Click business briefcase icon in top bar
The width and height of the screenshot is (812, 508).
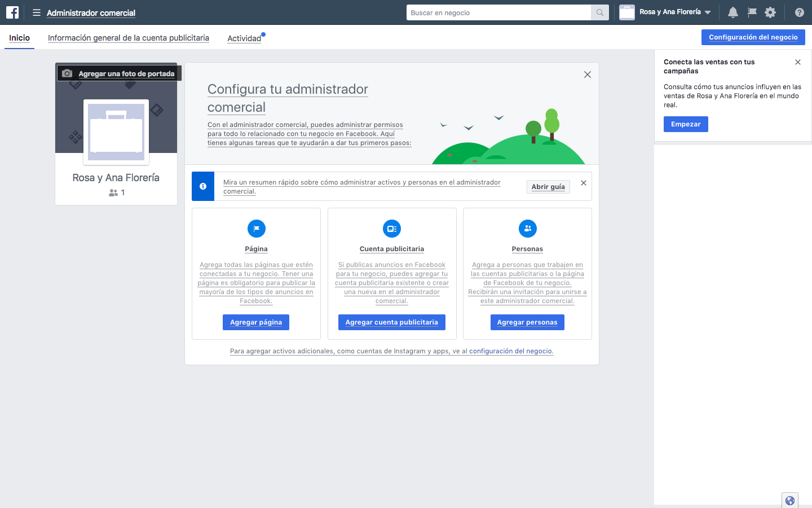[627, 12]
